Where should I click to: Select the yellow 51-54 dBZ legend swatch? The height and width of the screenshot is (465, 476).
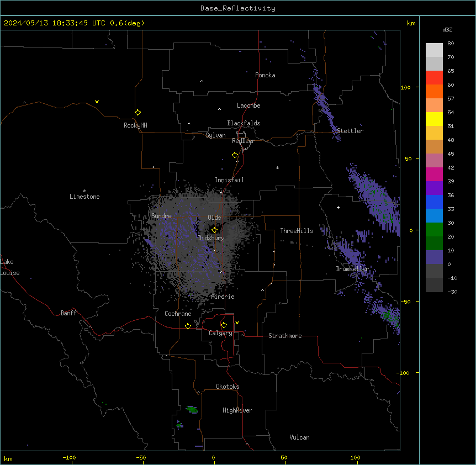coord(434,119)
